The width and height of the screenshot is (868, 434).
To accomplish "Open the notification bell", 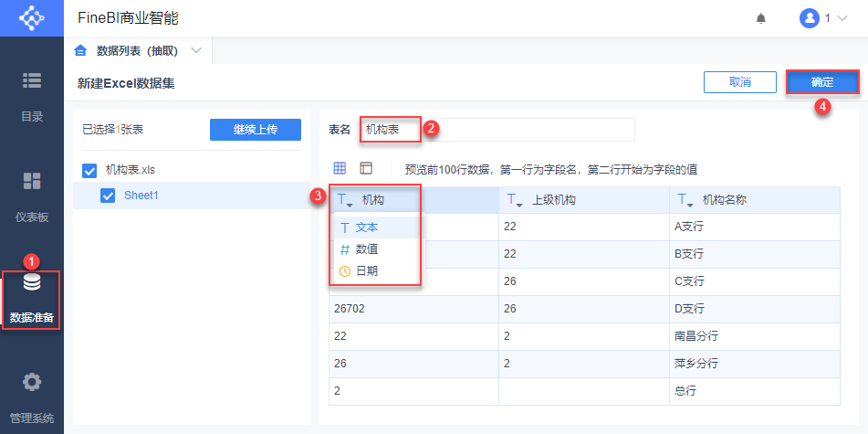I will tap(760, 18).
